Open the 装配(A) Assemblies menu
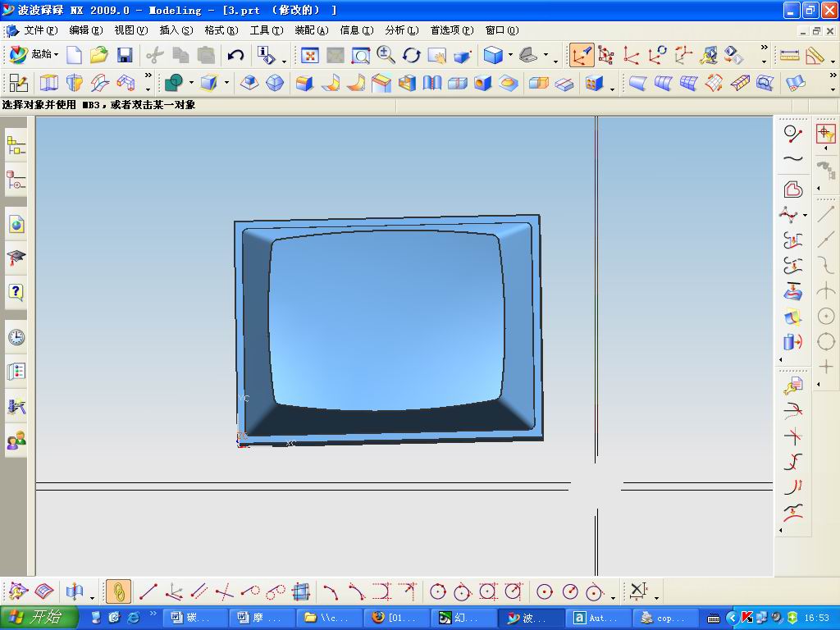840x630 pixels. click(x=311, y=30)
